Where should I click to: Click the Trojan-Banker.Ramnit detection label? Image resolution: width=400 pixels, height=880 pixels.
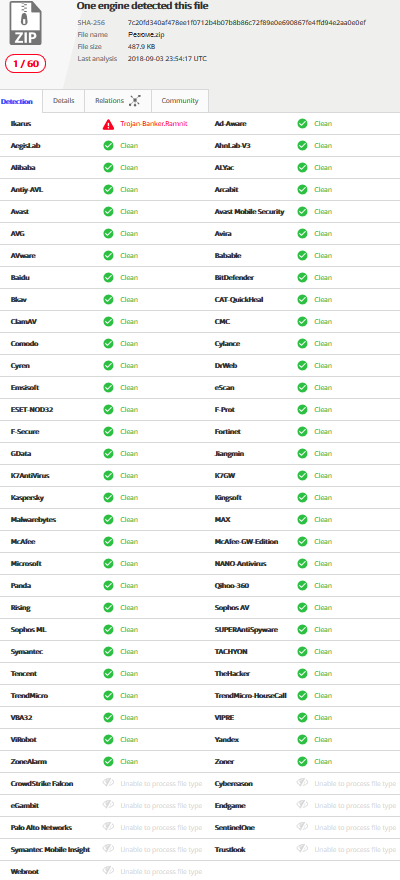154,124
